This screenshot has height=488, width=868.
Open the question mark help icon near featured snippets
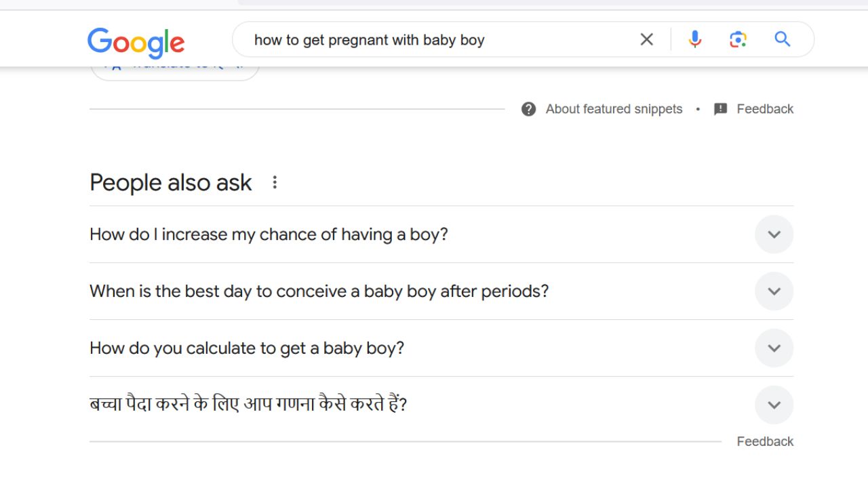(x=528, y=108)
